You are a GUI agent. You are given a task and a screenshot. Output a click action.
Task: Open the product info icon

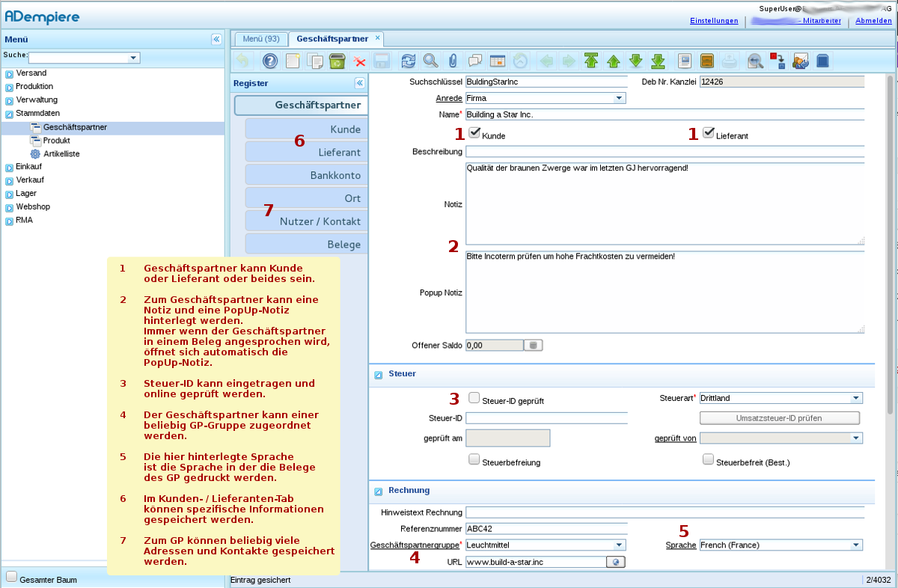coord(822,61)
